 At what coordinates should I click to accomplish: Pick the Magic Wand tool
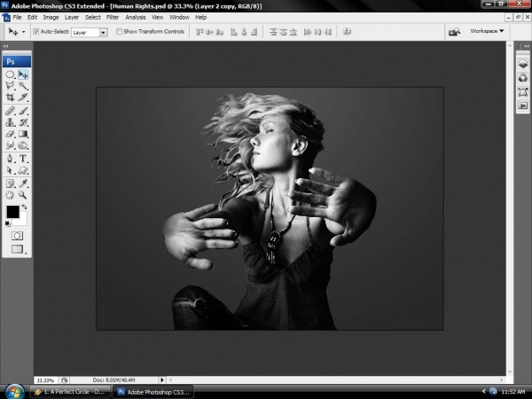click(x=23, y=85)
